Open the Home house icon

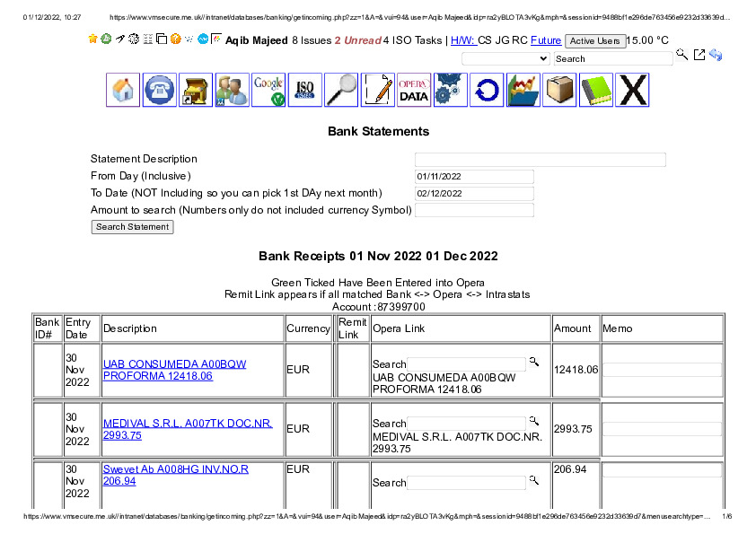tap(123, 91)
